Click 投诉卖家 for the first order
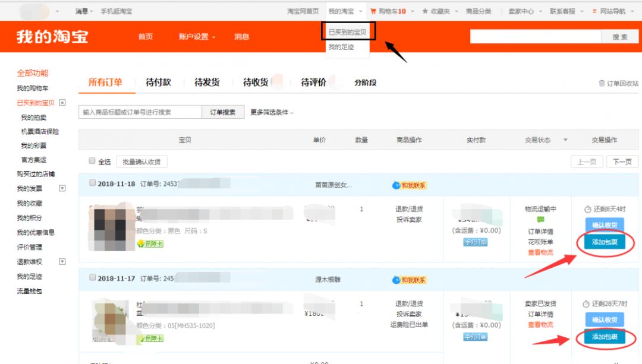Image resolution: width=642 pixels, height=364 pixels. (409, 220)
